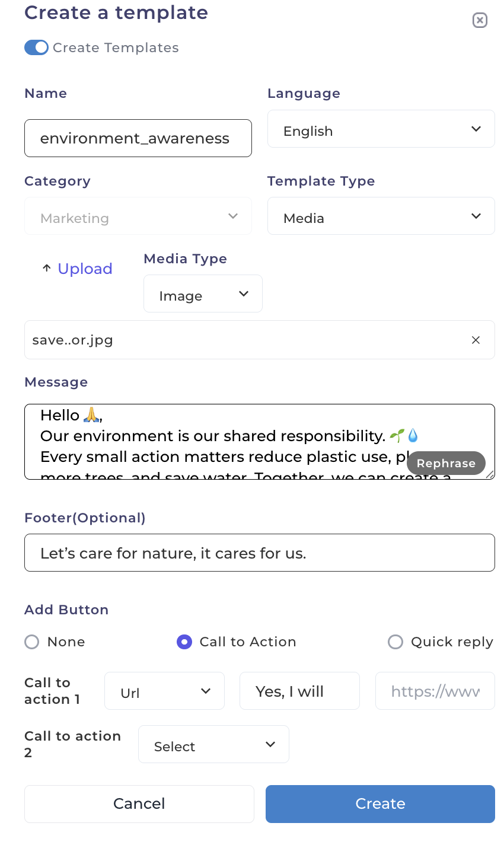
Task: Expand the Url dropdown for Call to action 1
Action: [x=164, y=690]
